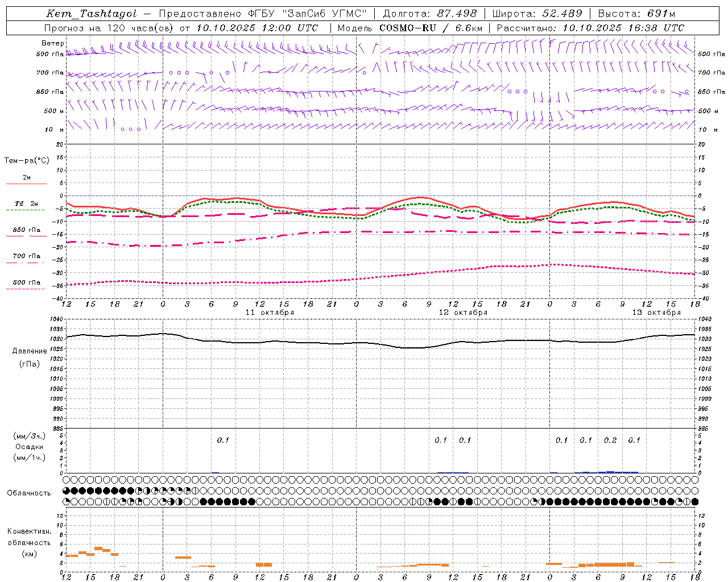The image size is (728, 582).
Task: Click the pressure unit label (гПа)
Action: coord(30,364)
